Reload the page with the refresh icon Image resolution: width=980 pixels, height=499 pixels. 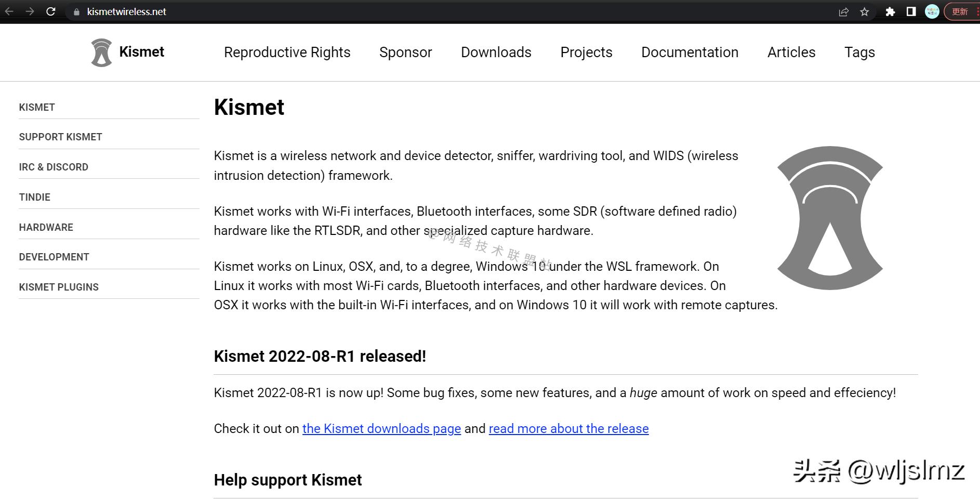[x=51, y=11]
